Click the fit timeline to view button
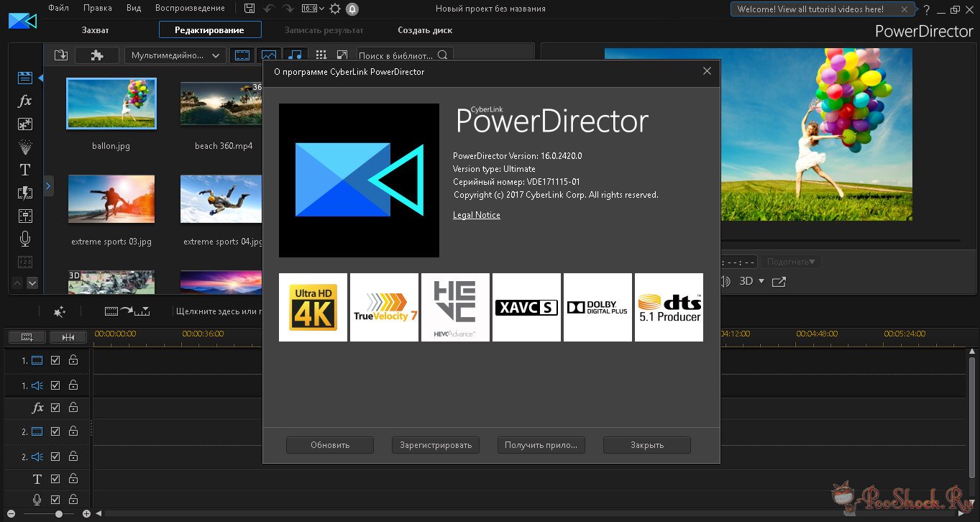 [x=68, y=336]
